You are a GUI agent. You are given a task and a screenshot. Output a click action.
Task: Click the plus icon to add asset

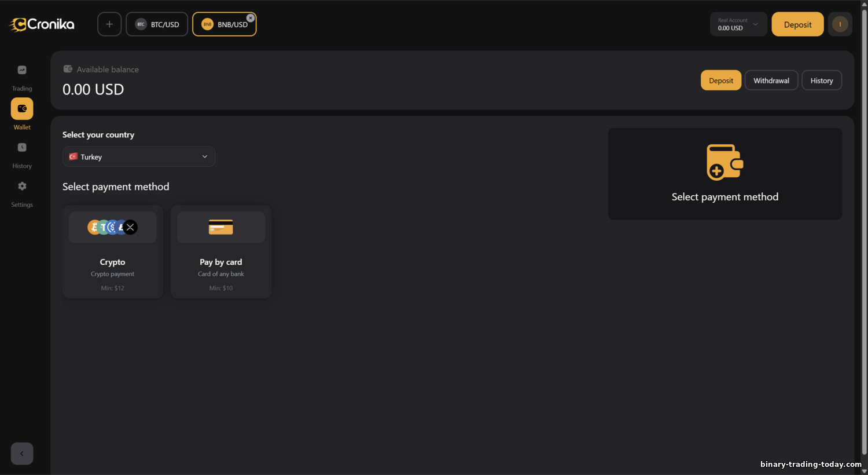[109, 24]
